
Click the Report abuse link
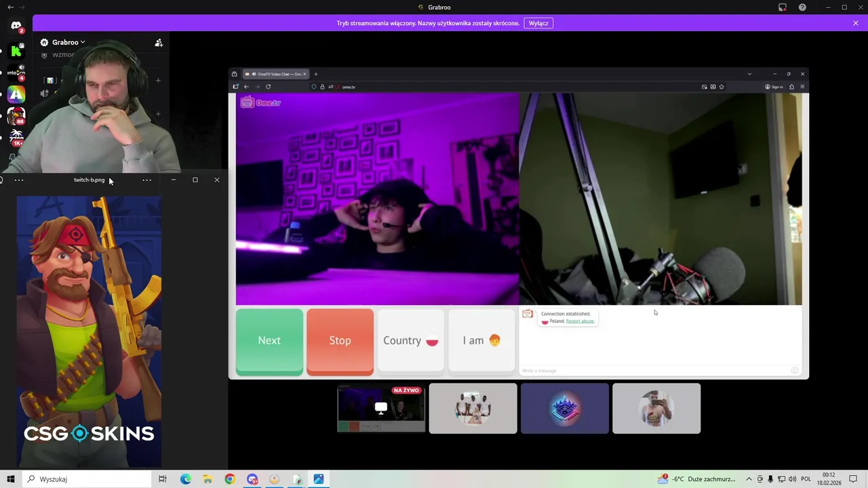tap(580, 321)
